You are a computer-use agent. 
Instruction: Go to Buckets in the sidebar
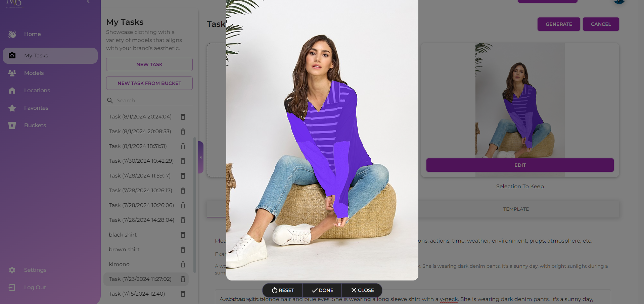pyautogui.click(x=35, y=125)
